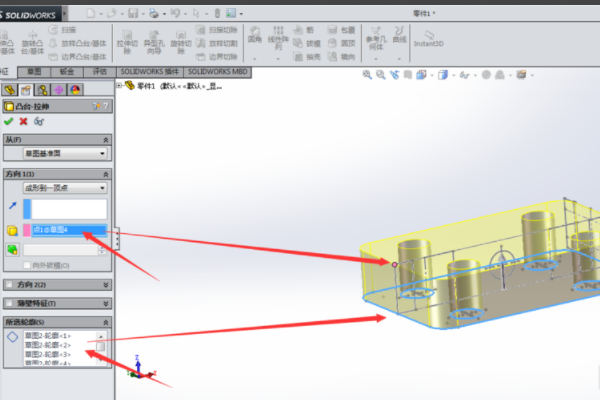600x400 pixels.
Task: Toggle detailed preview glasses icon
Action: click(x=39, y=122)
